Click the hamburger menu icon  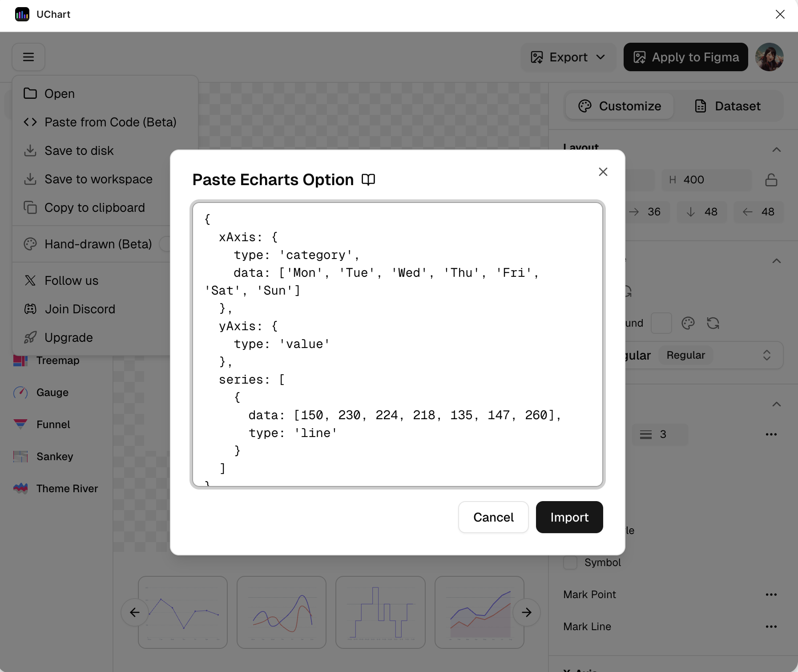[x=28, y=57]
